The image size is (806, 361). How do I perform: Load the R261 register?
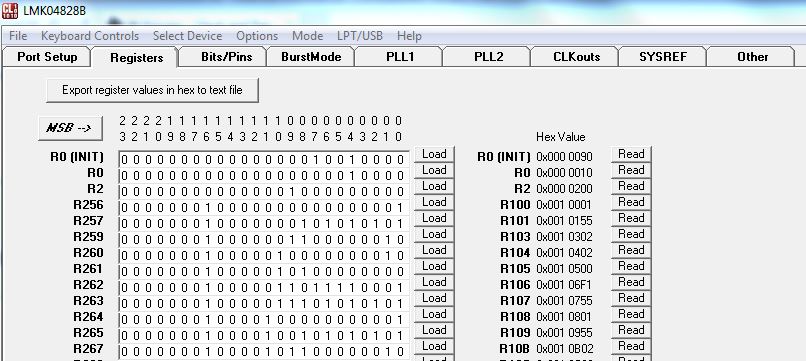(434, 266)
